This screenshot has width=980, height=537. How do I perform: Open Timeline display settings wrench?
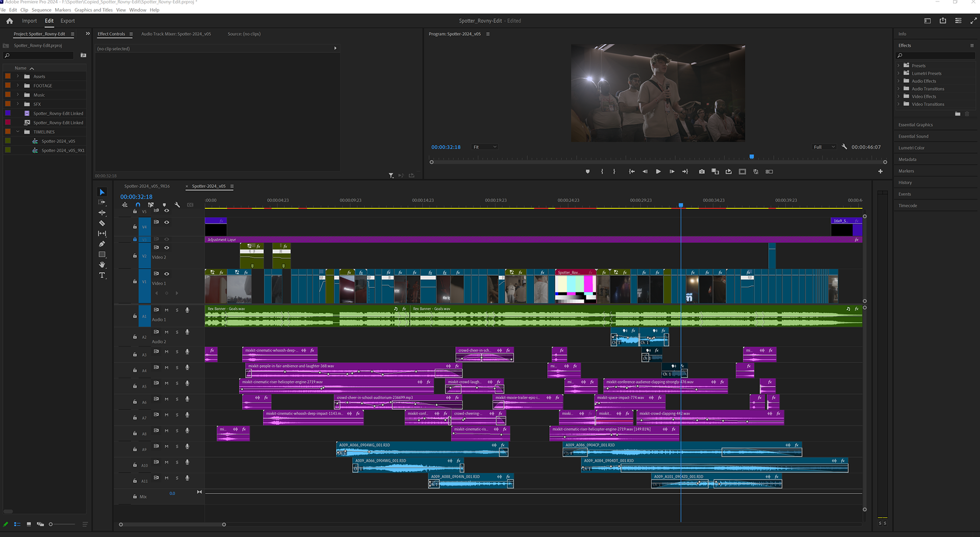point(177,205)
